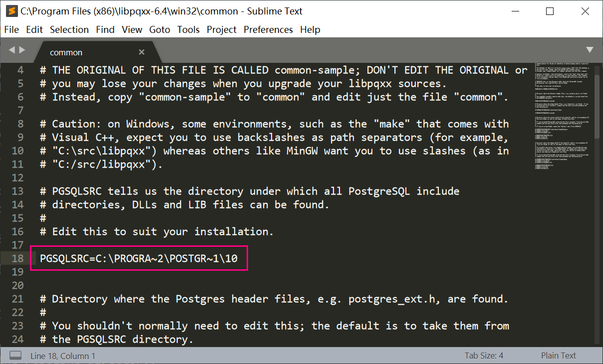Close the common tab
This screenshot has height=364, width=603.
pyautogui.click(x=142, y=52)
